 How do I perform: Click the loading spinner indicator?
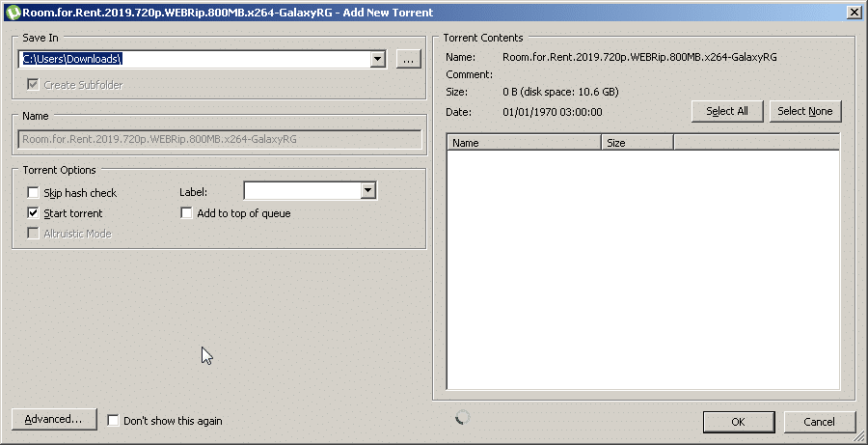(x=462, y=418)
